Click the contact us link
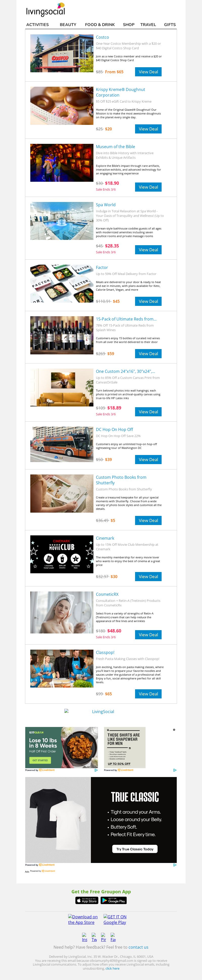 (x=138, y=947)
